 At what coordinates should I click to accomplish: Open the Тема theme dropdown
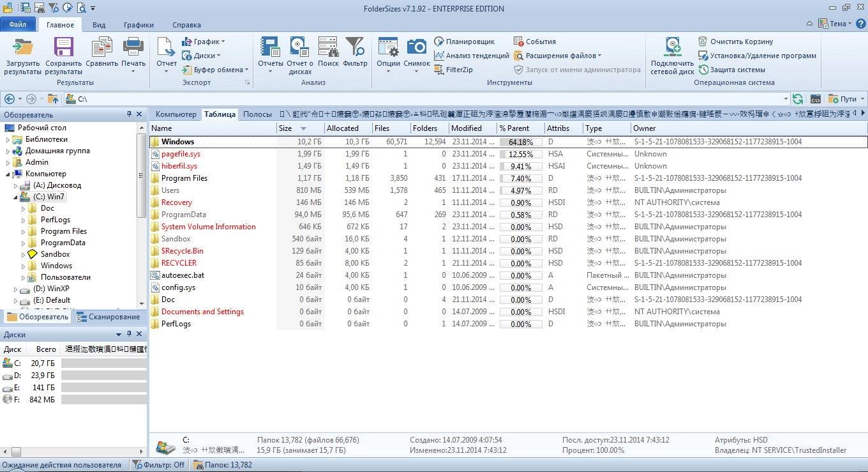pyautogui.click(x=835, y=24)
